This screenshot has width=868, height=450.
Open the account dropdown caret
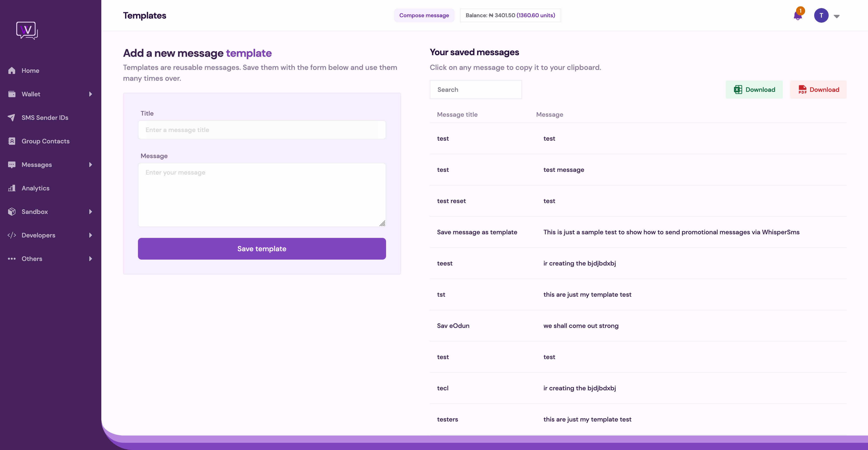pyautogui.click(x=837, y=16)
